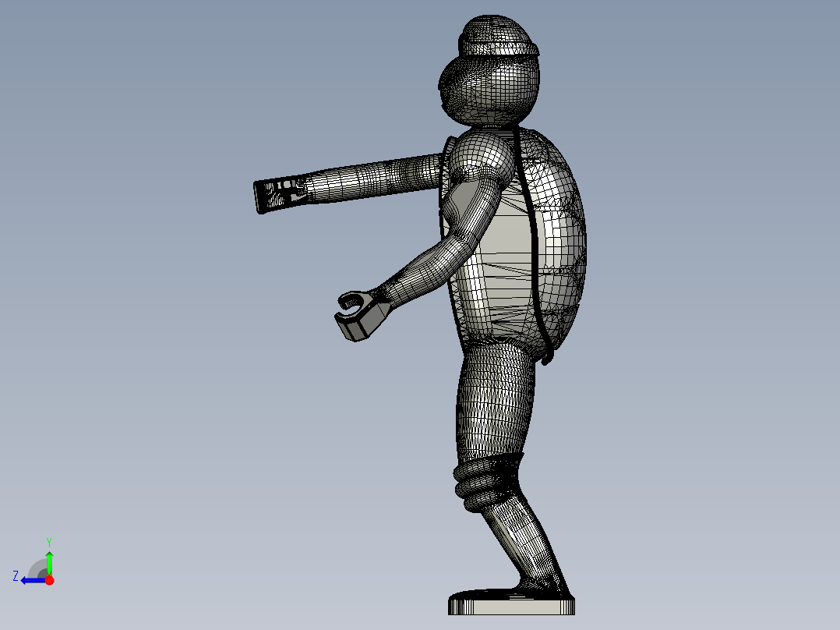Image resolution: width=840 pixels, height=630 pixels.
Task: Click the red origin dot of axis triad
Action: (x=49, y=580)
